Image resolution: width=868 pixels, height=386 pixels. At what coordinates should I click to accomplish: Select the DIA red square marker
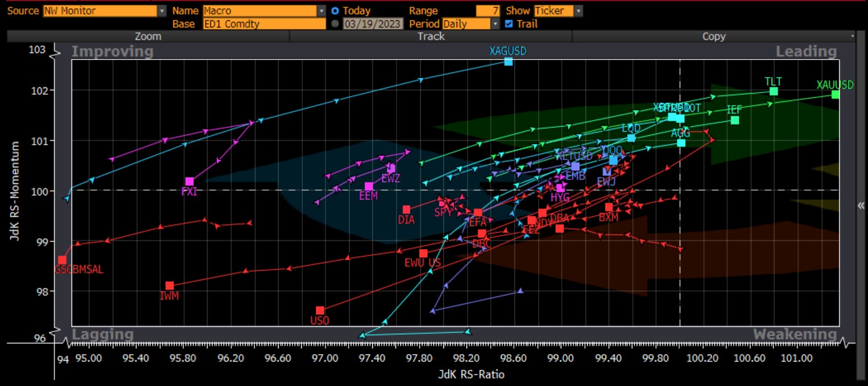pos(406,210)
